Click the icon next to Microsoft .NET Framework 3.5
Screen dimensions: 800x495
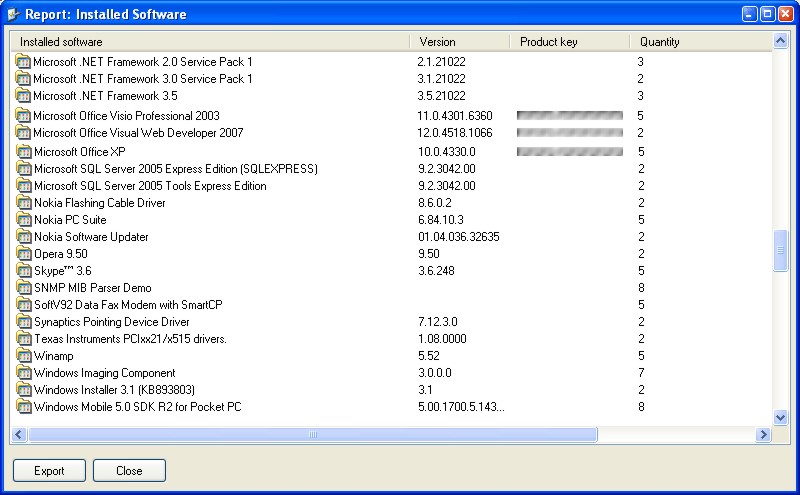[x=23, y=95]
